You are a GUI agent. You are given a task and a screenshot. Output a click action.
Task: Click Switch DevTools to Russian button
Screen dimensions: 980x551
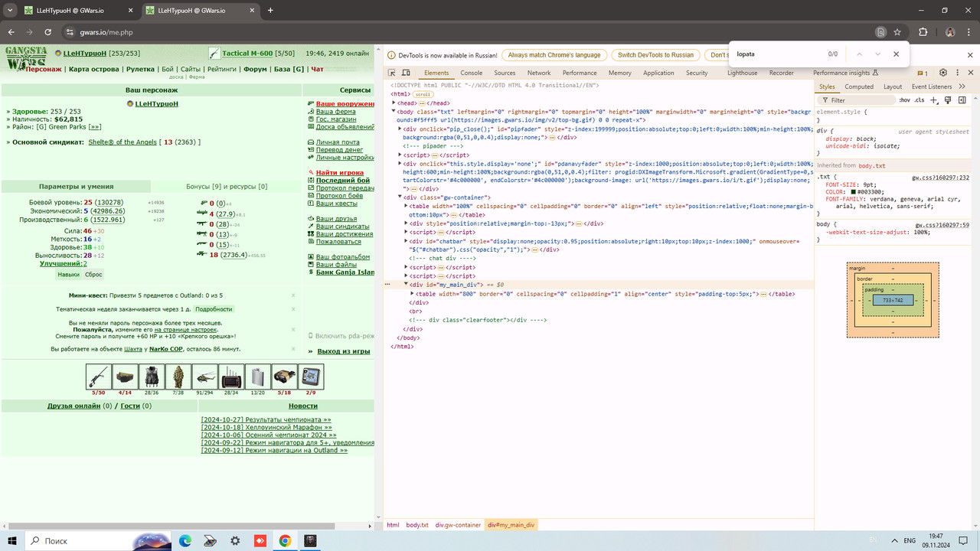(x=655, y=55)
